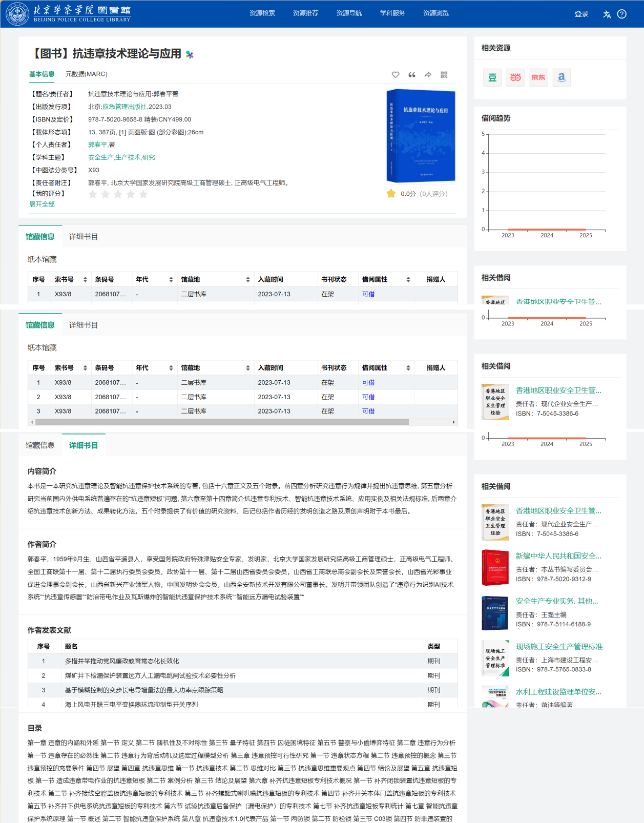Rate the book three stars in 我的评分
This screenshot has height=823, width=644.
pos(118,194)
